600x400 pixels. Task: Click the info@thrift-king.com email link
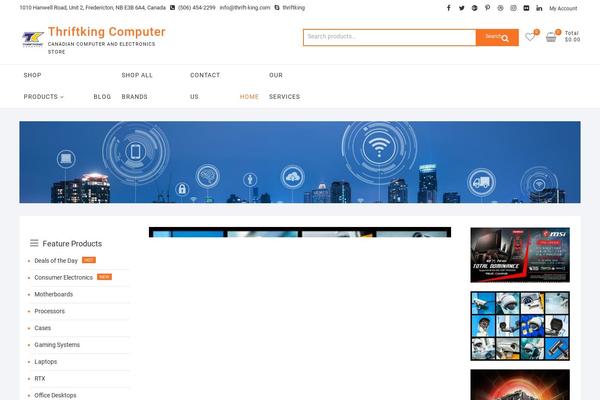click(245, 8)
